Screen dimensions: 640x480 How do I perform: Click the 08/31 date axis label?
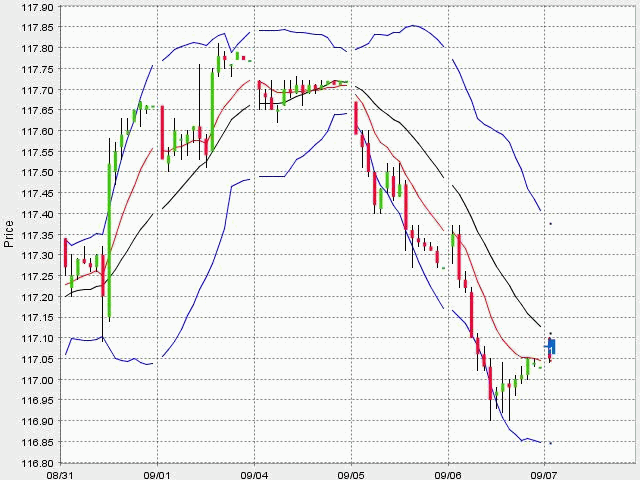60,475
